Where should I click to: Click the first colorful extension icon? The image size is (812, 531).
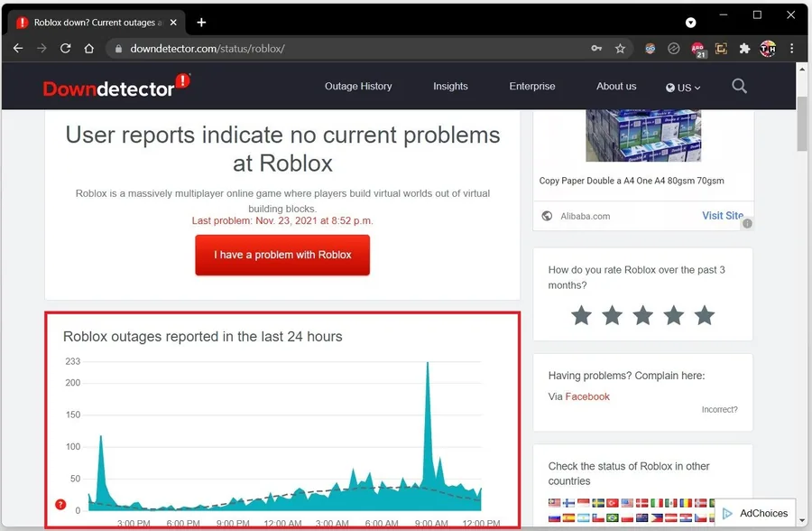pos(650,48)
